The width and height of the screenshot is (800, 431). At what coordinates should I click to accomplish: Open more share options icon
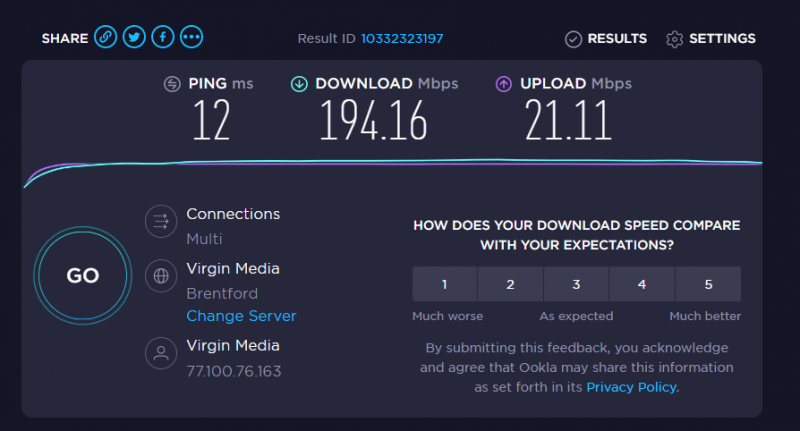point(191,38)
